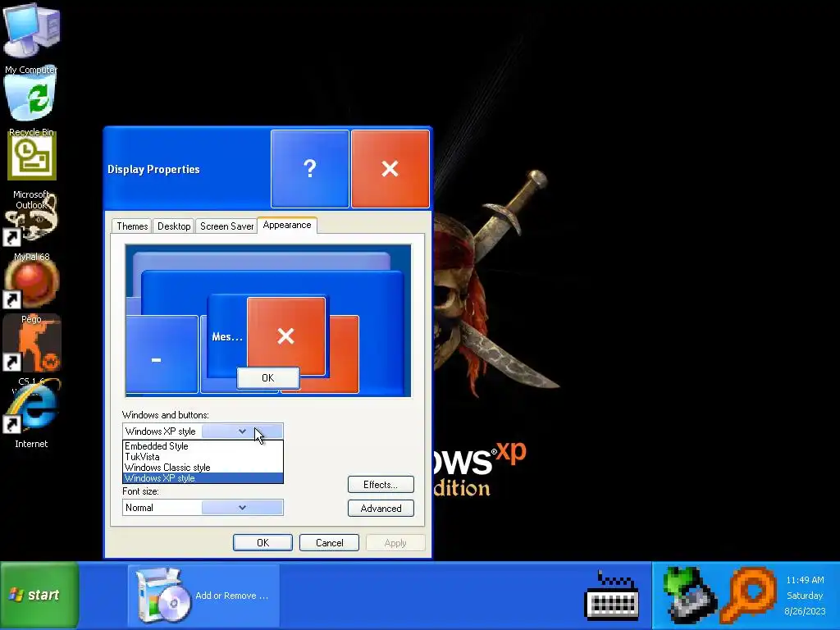Pick Windows Classic style option
The width and height of the screenshot is (840, 630).
point(203,467)
